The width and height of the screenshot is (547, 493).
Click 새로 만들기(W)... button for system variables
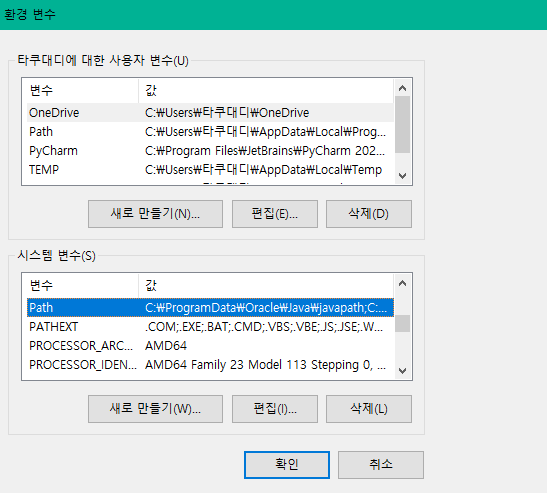point(155,409)
